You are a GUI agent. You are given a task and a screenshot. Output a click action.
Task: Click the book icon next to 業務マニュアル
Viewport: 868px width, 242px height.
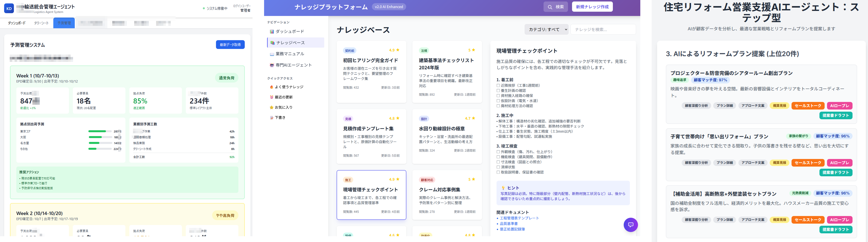[x=272, y=53]
